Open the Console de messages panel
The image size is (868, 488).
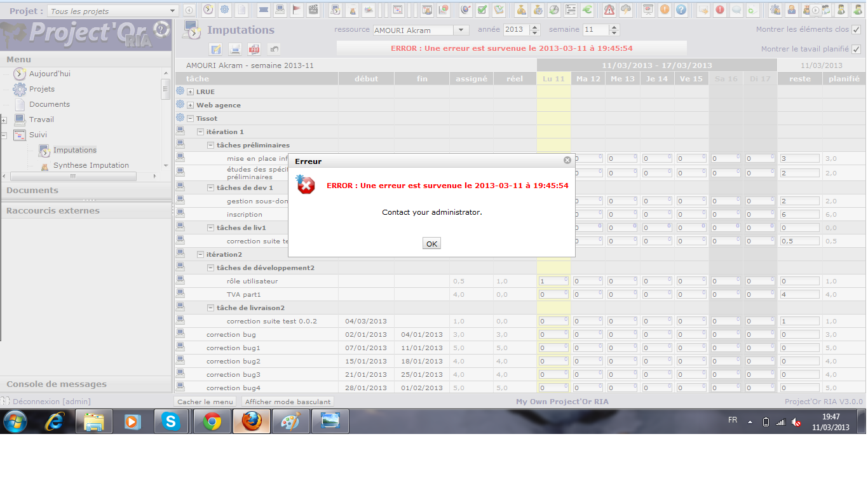pyautogui.click(x=57, y=384)
